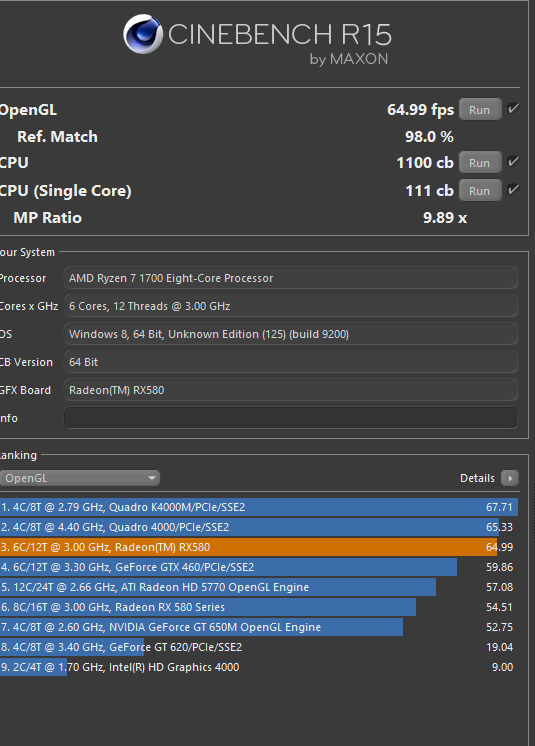Click the CB Version field 64 Bit
The height and width of the screenshot is (746, 535).
coord(291,362)
